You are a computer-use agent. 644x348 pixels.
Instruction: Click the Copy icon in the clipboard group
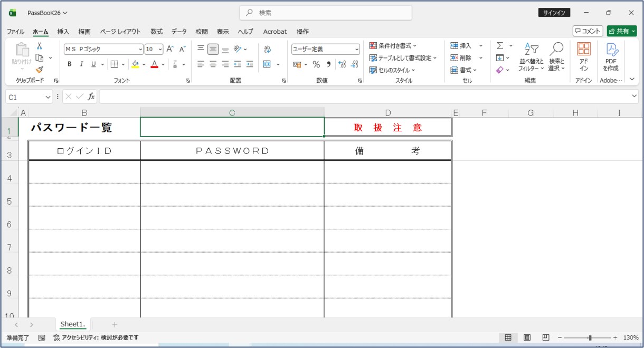click(39, 57)
